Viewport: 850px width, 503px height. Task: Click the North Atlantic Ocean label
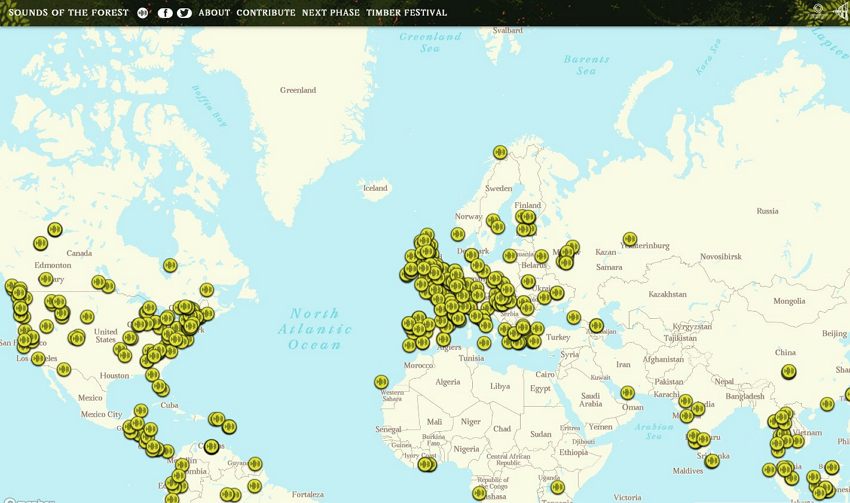[x=315, y=329]
